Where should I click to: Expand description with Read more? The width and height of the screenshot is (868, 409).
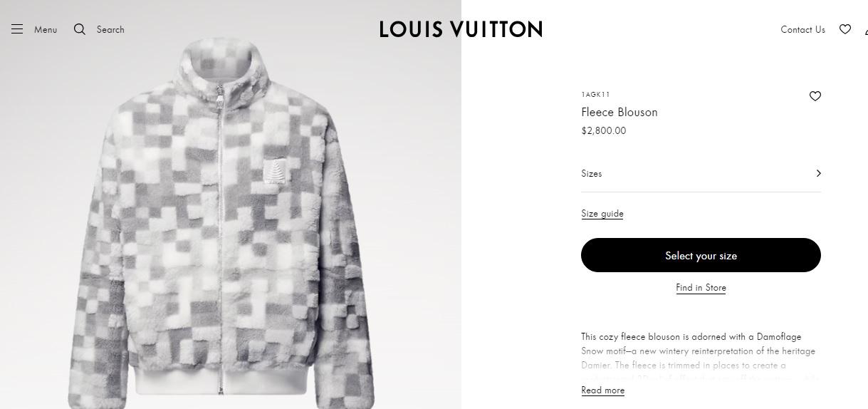(x=603, y=390)
